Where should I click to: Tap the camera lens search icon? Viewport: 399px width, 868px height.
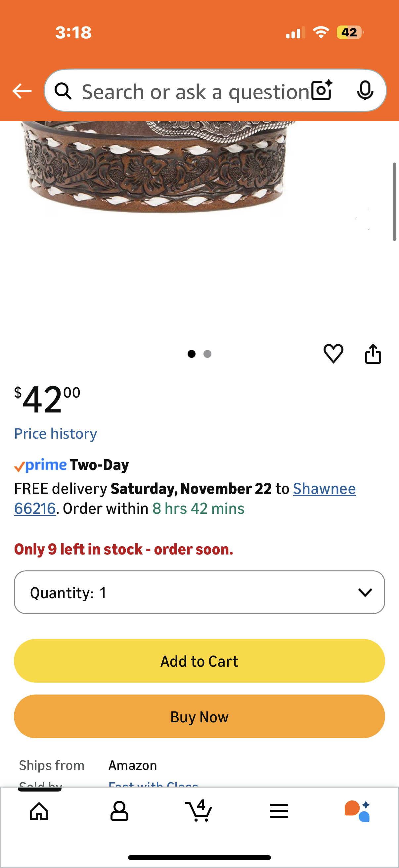coord(322,91)
